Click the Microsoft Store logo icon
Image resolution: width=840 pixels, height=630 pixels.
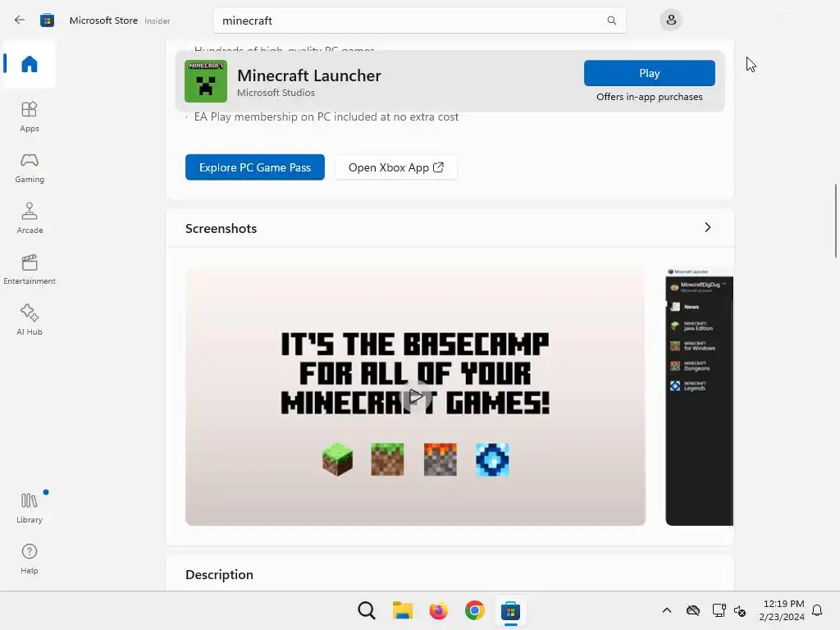coord(47,21)
